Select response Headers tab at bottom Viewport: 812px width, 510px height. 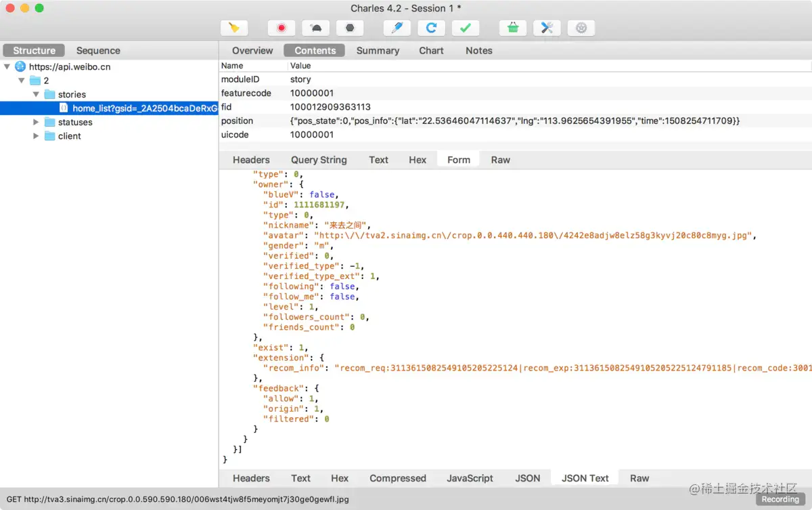tap(251, 478)
